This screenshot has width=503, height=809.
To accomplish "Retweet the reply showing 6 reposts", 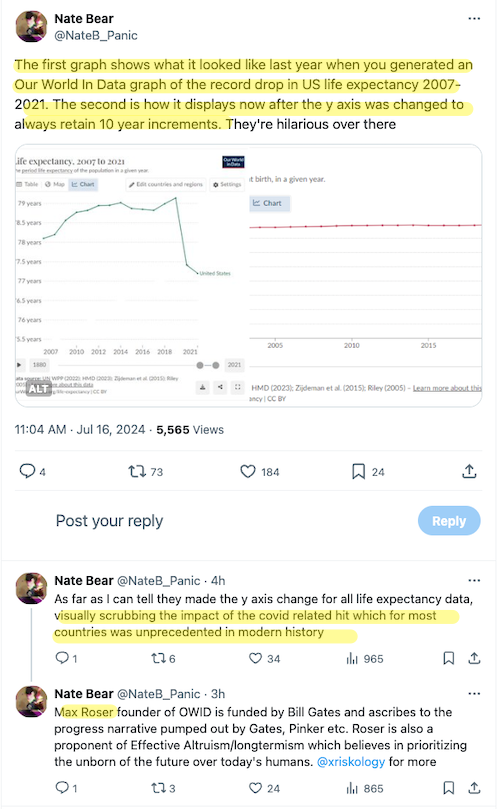I will (x=157, y=658).
